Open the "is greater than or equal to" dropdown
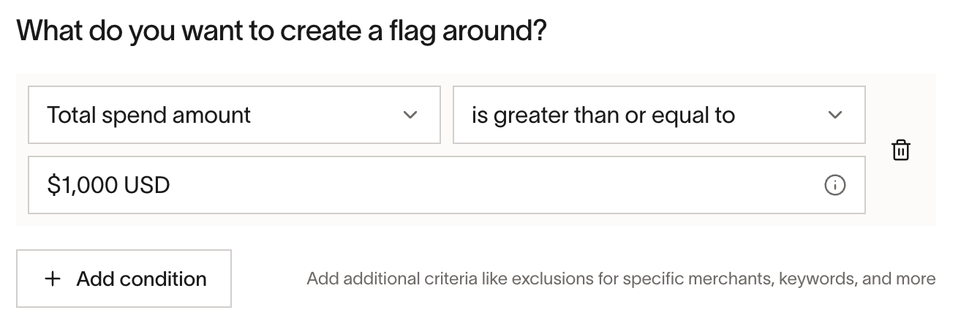 coord(659,115)
